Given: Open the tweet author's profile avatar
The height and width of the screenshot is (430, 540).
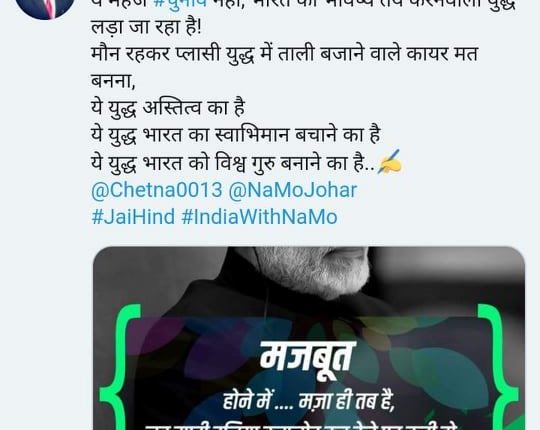Looking at the screenshot, I should pyautogui.click(x=45, y=7).
